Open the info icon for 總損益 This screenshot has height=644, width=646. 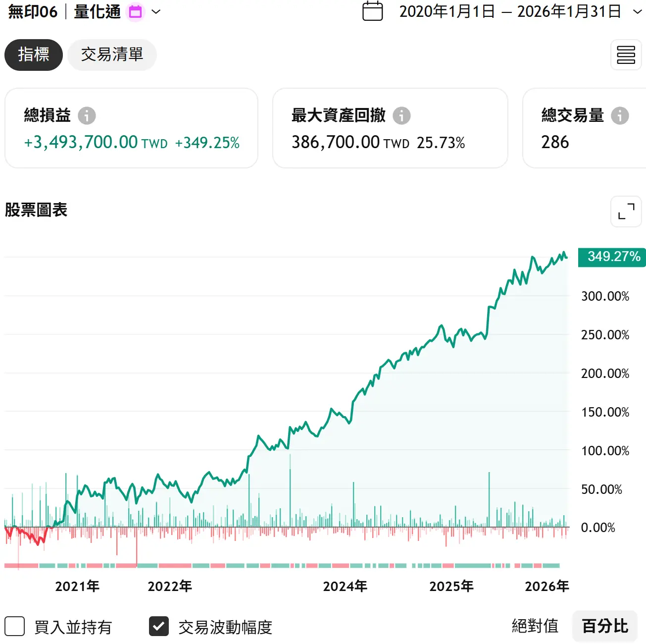click(x=87, y=115)
